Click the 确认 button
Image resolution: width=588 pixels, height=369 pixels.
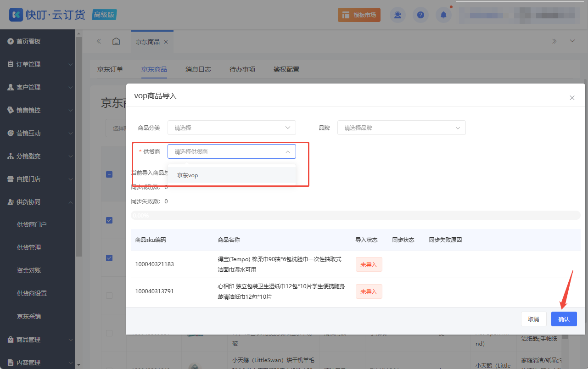point(564,319)
